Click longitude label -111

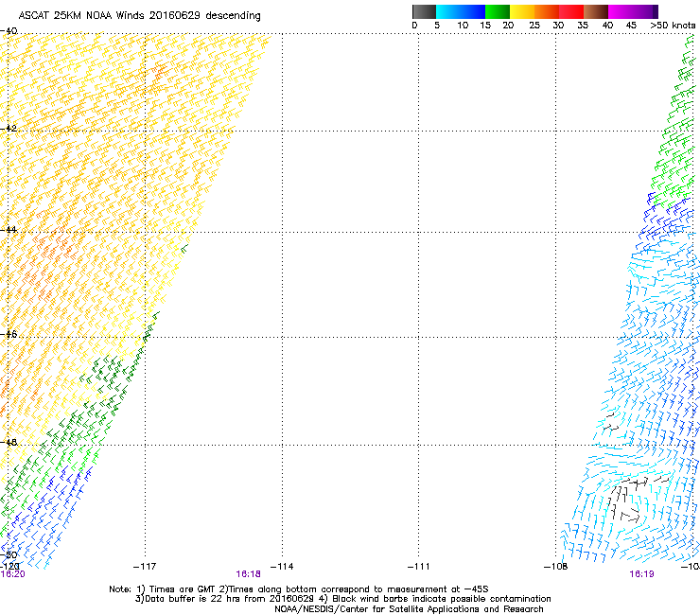point(419,567)
